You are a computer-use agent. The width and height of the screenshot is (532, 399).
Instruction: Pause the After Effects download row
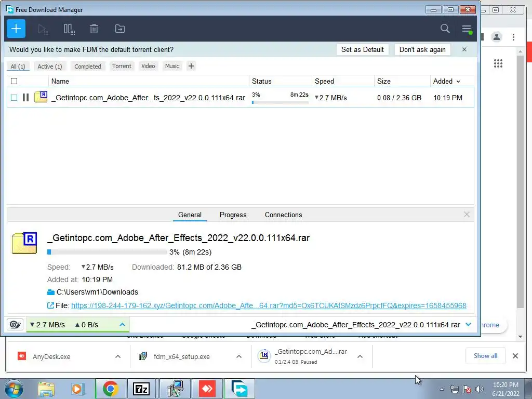[x=25, y=98]
